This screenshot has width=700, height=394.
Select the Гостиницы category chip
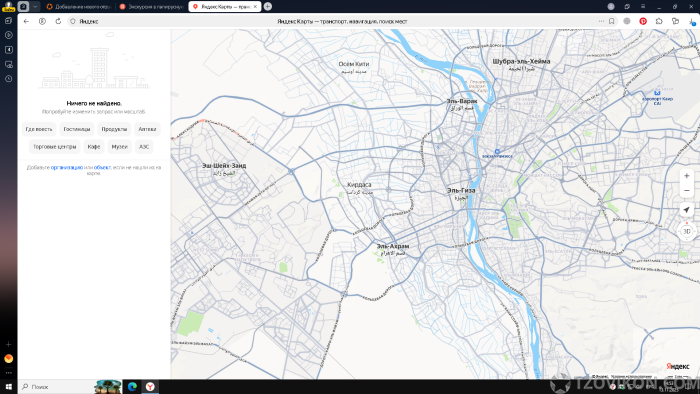coord(77,129)
